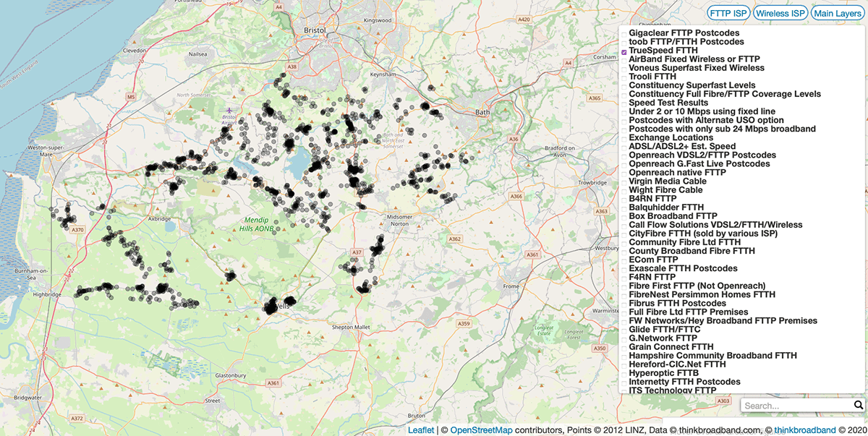Tick the Virgin Media Cable checkbox
The image size is (868, 436).
624,181
